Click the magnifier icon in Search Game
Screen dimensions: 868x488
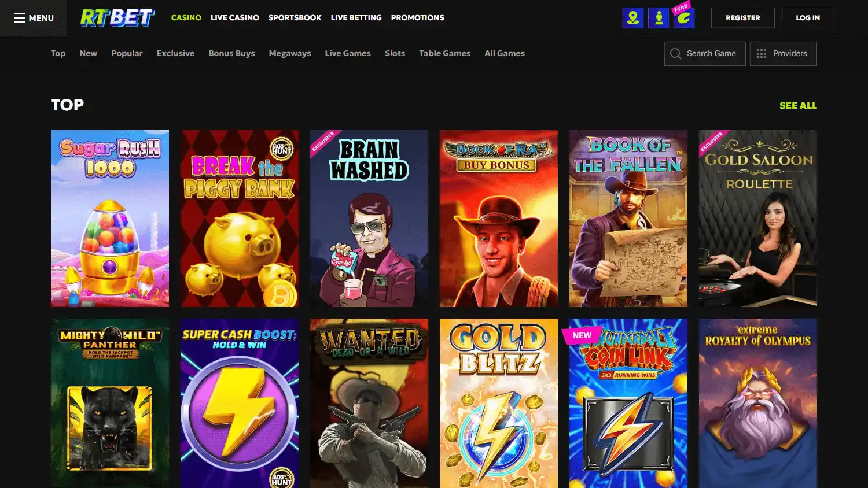click(675, 54)
